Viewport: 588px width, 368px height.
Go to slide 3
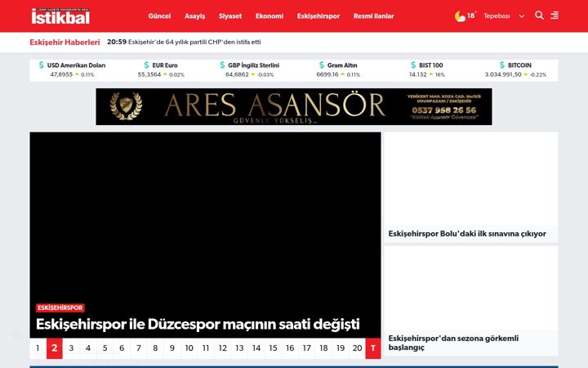71,348
